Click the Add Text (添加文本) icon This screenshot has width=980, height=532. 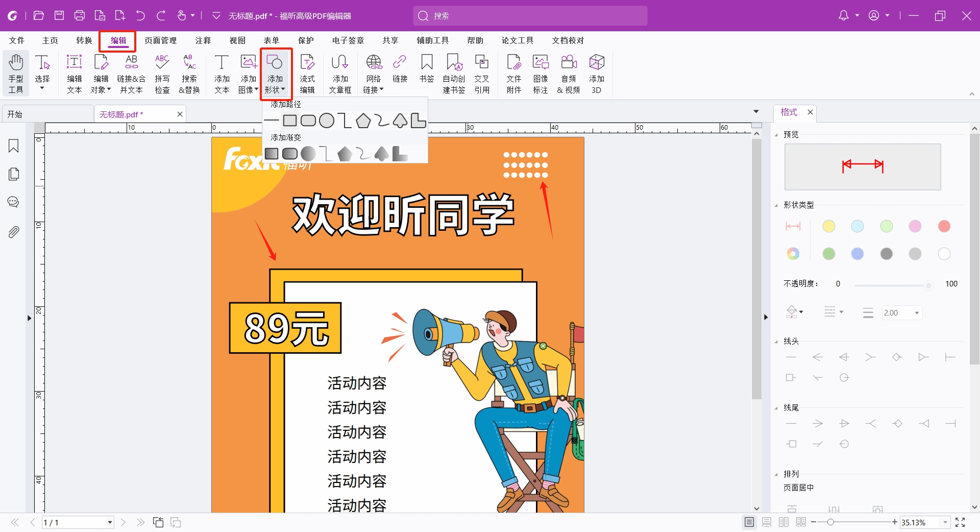[222, 74]
